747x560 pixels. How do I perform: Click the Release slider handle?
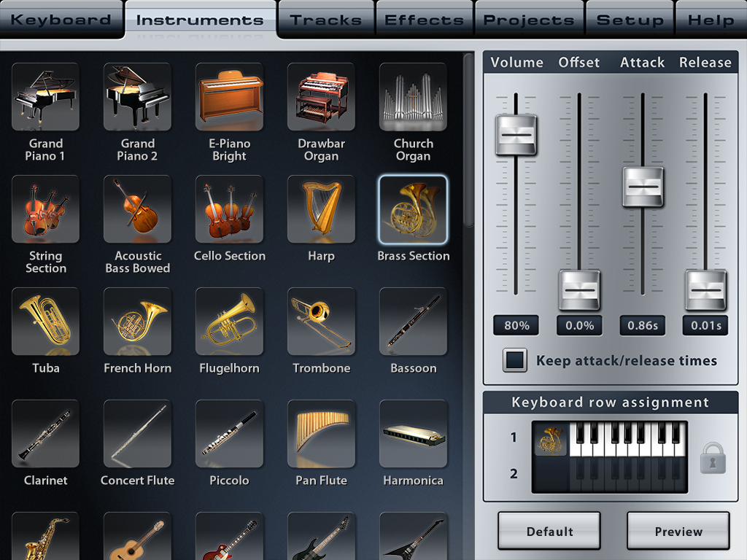(x=705, y=290)
